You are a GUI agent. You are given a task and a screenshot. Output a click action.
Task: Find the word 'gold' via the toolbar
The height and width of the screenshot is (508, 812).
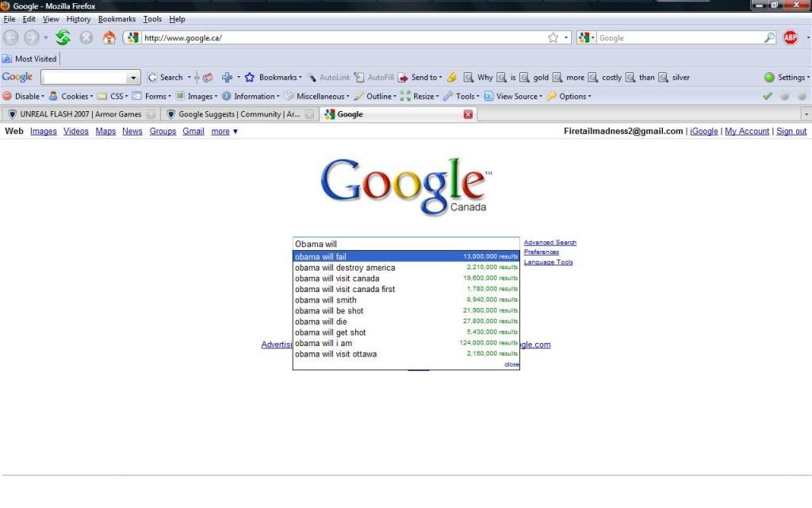point(534,77)
